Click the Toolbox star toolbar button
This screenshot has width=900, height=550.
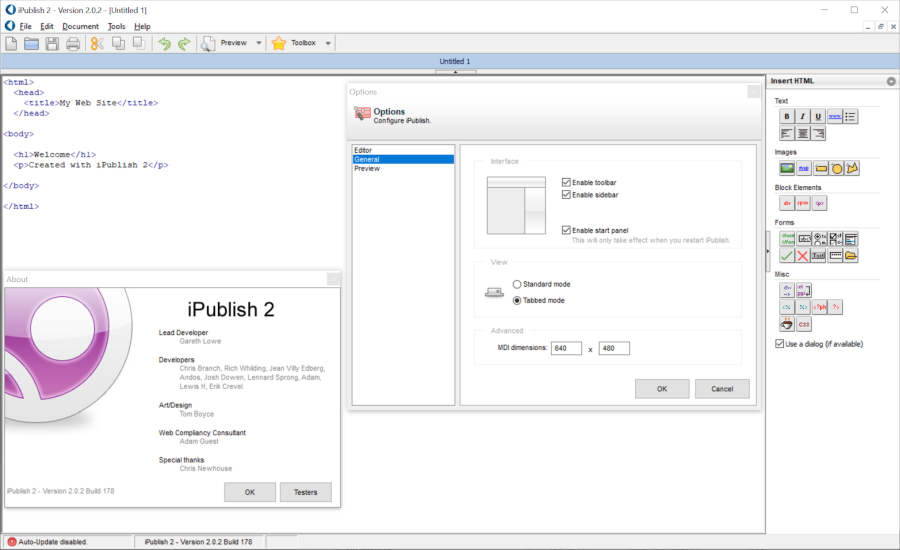coord(293,43)
